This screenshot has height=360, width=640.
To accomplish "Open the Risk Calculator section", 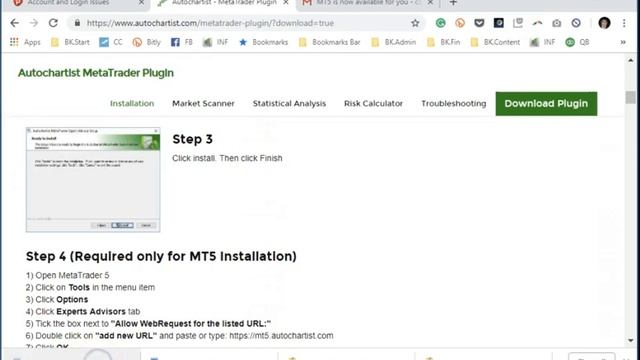I will pyautogui.click(x=373, y=104).
